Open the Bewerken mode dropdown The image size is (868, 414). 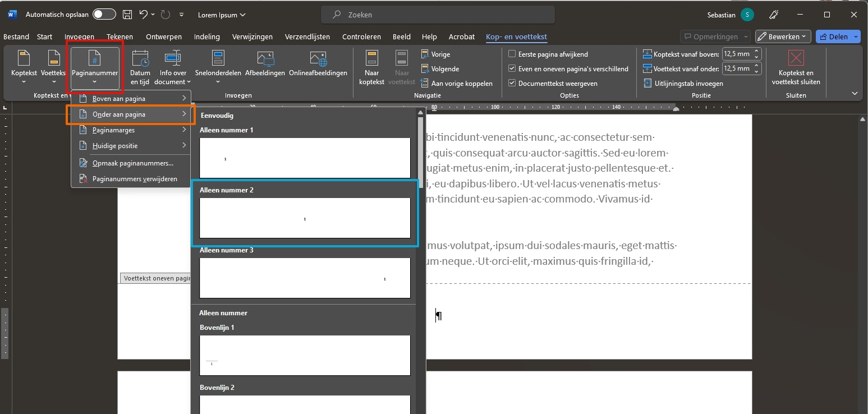pos(783,36)
